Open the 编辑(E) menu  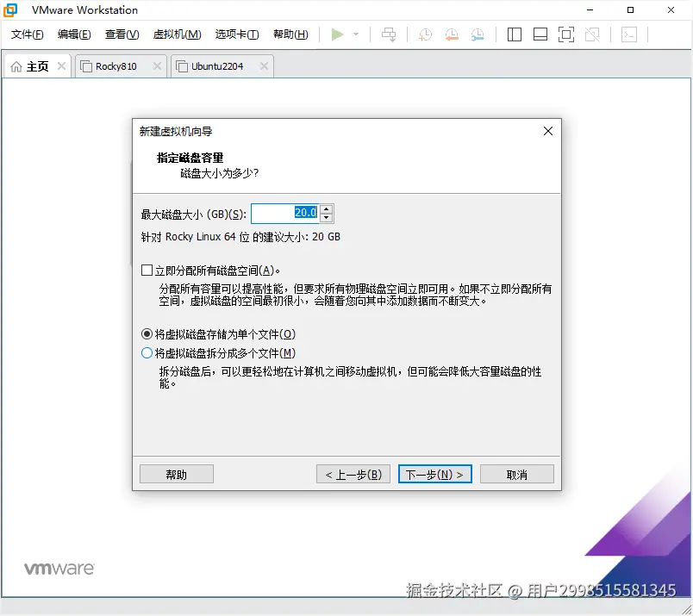click(74, 34)
